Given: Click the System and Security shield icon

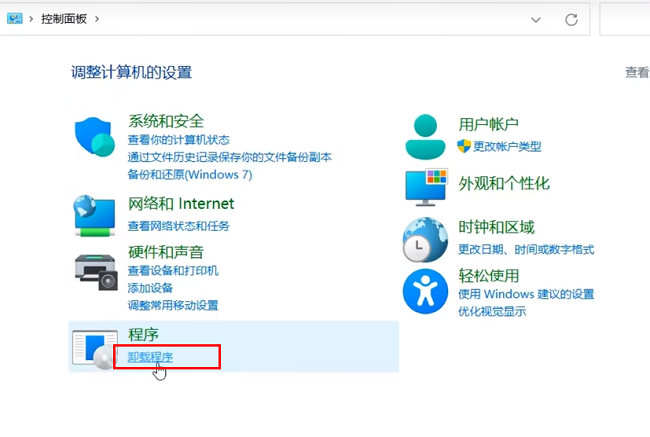Looking at the screenshot, I should 95,137.
